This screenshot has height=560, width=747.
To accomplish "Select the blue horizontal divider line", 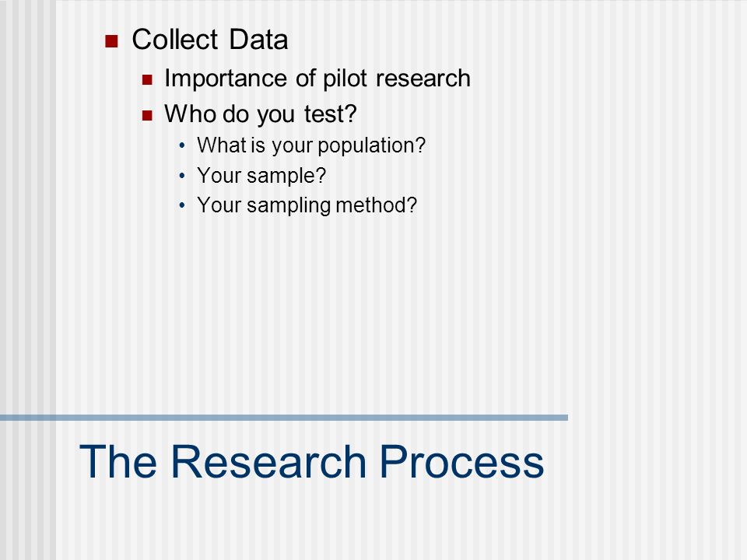I will 284,418.
